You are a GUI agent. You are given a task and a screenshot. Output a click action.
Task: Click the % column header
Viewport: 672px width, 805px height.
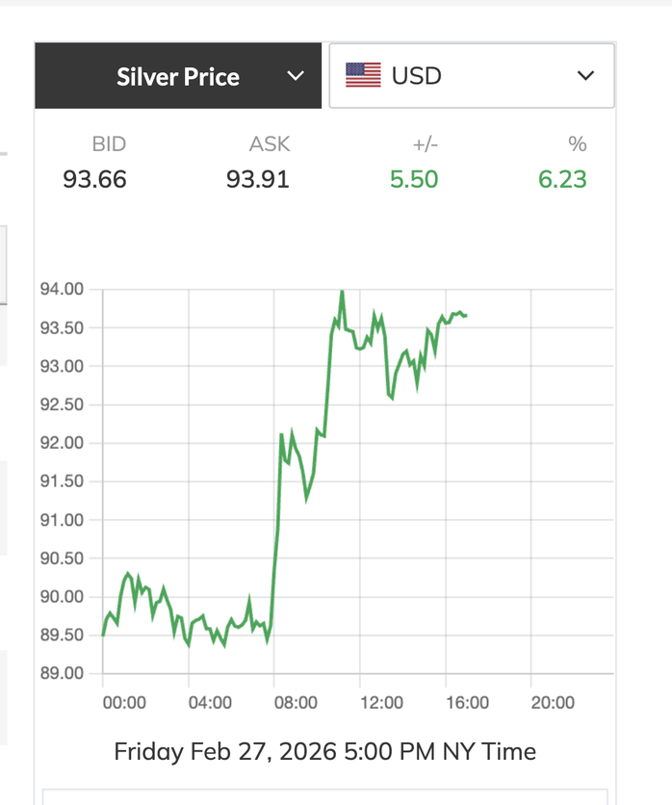pyautogui.click(x=577, y=144)
